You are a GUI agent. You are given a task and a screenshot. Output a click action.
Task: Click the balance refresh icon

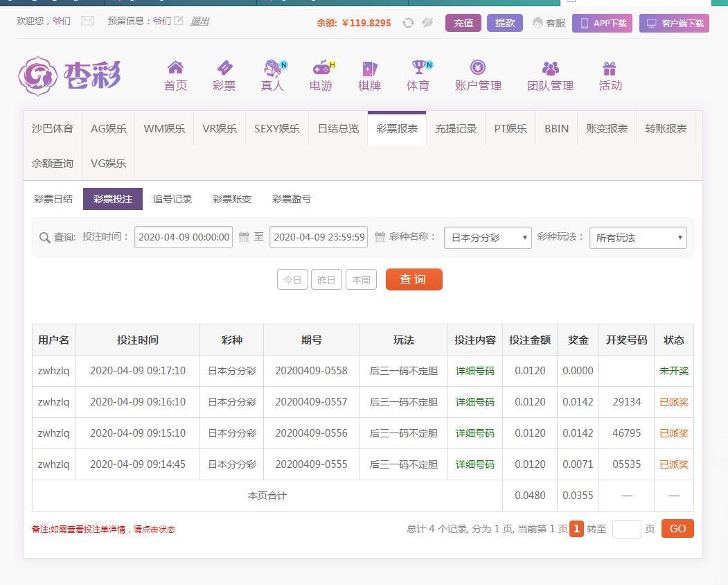tap(408, 23)
